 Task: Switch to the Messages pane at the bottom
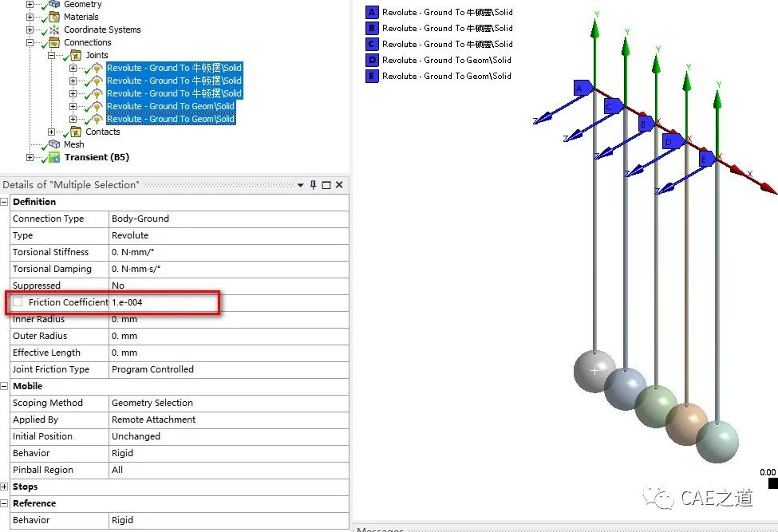[x=381, y=528]
